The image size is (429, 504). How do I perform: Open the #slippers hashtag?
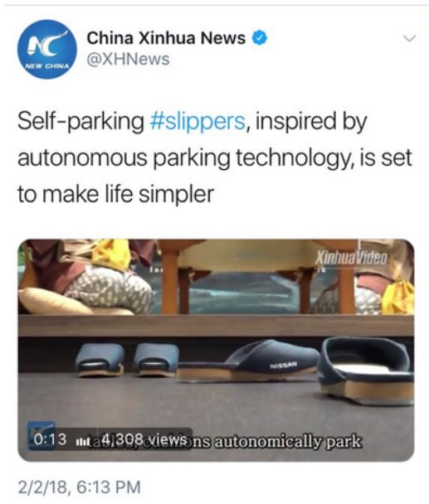(x=198, y=122)
